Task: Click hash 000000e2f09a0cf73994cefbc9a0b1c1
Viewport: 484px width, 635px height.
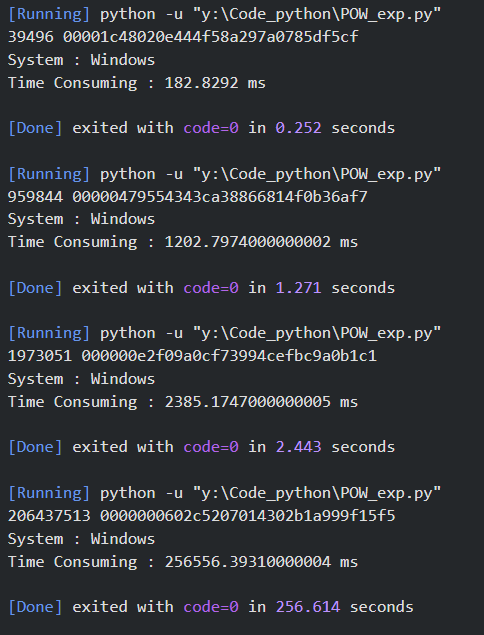Action: (x=229, y=356)
